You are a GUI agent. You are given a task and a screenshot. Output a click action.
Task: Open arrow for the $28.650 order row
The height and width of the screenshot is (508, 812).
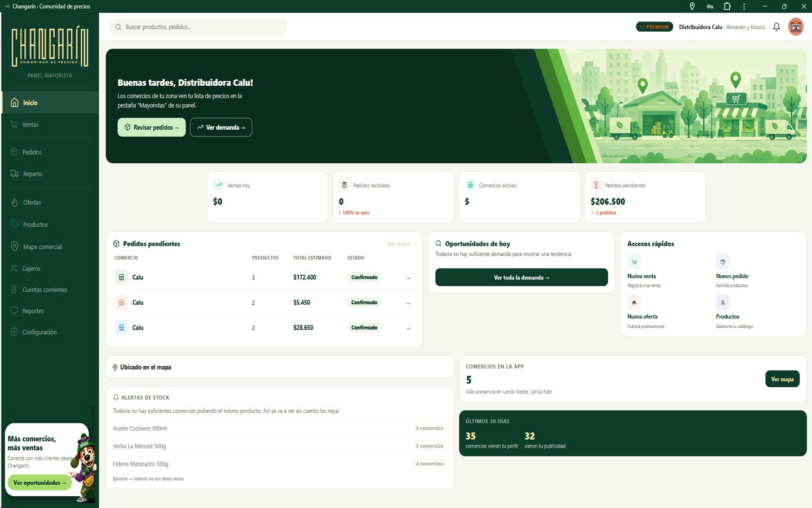pos(408,328)
